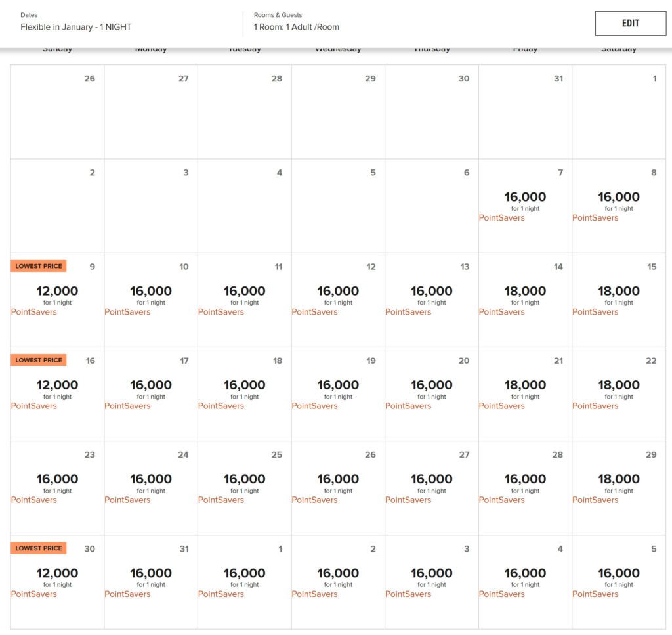Open PointSavers link on January 22
Viewport: 672px width, 635px height.
595,406
